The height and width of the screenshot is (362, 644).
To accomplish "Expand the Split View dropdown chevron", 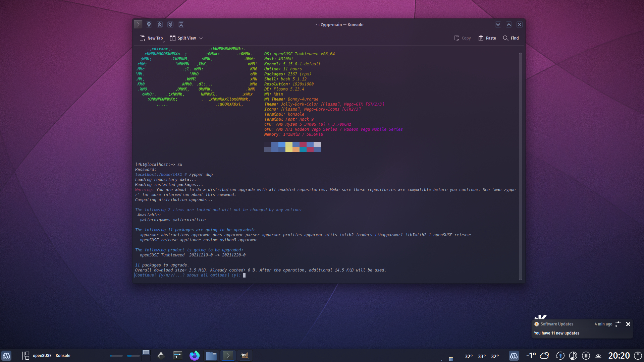I will click(201, 38).
